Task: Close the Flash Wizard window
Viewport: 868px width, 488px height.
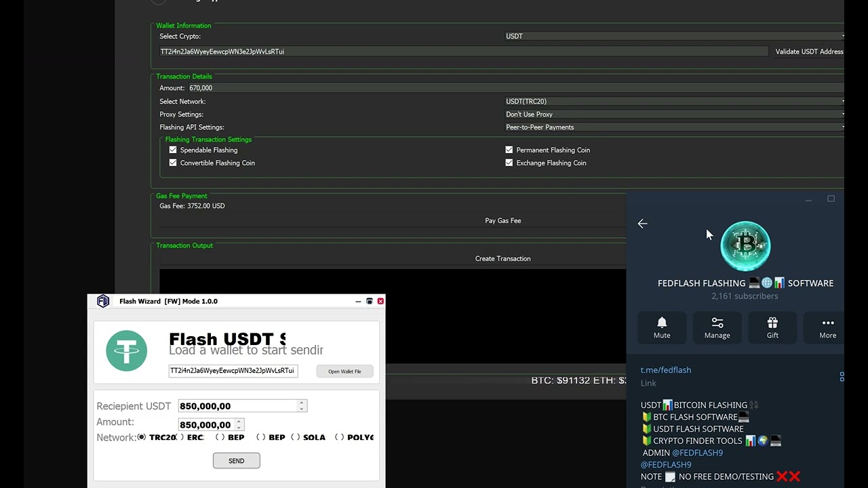Action: 380,301
